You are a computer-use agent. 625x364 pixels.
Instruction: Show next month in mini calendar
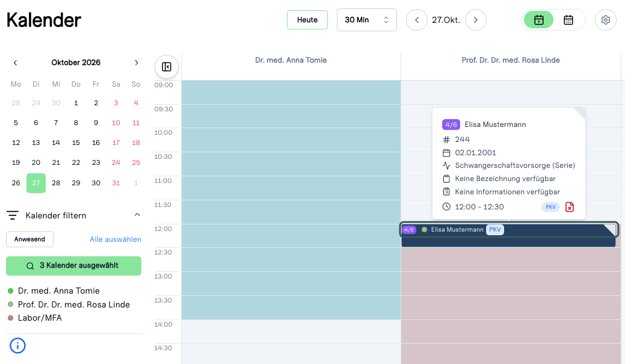137,63
